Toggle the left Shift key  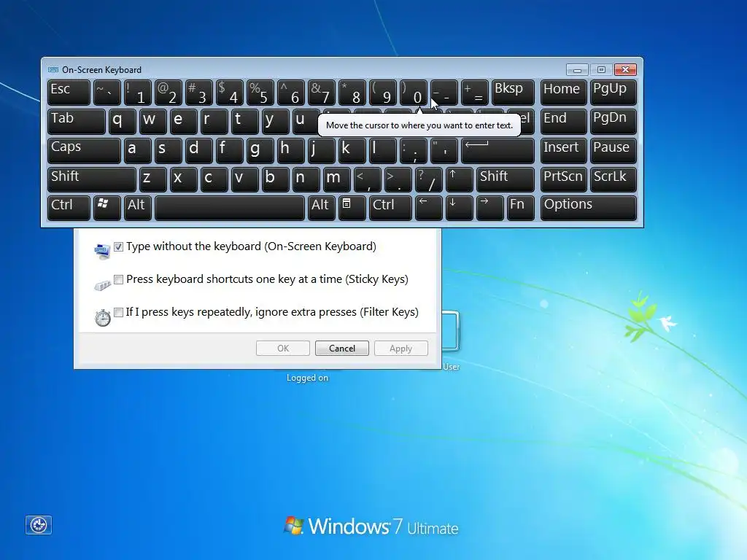92,179
